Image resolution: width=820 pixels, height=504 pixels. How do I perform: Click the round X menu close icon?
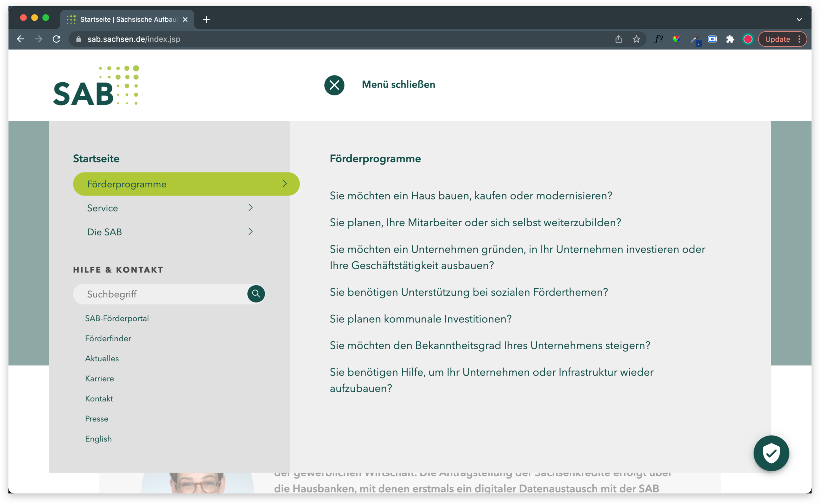click(334, 85)
